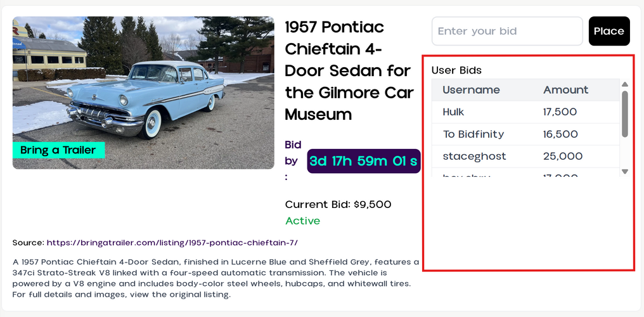Click the User Bids heading
Image resolution: width=644 pixels, height=317 pixels.
(456, 70)
